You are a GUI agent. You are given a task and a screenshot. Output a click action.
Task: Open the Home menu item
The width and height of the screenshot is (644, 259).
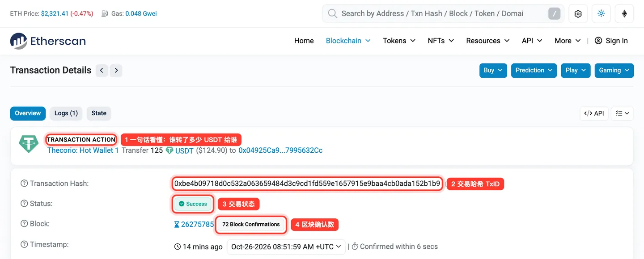tap(304, 41)
